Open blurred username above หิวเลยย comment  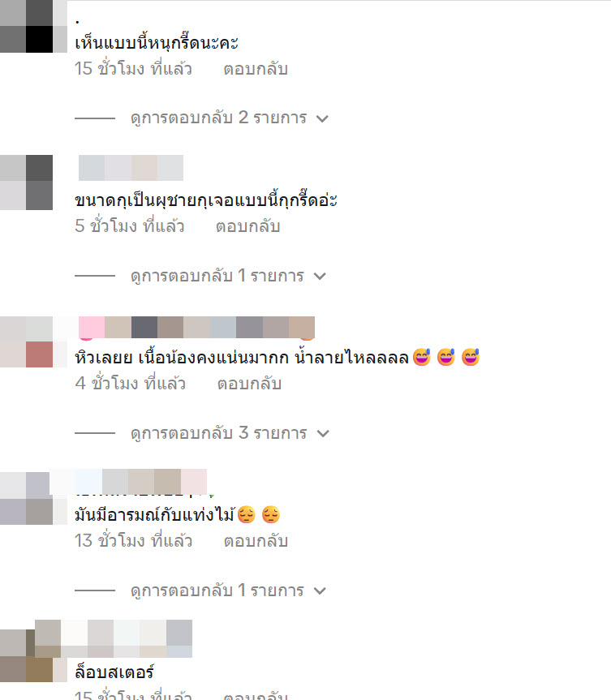(196, 328)
